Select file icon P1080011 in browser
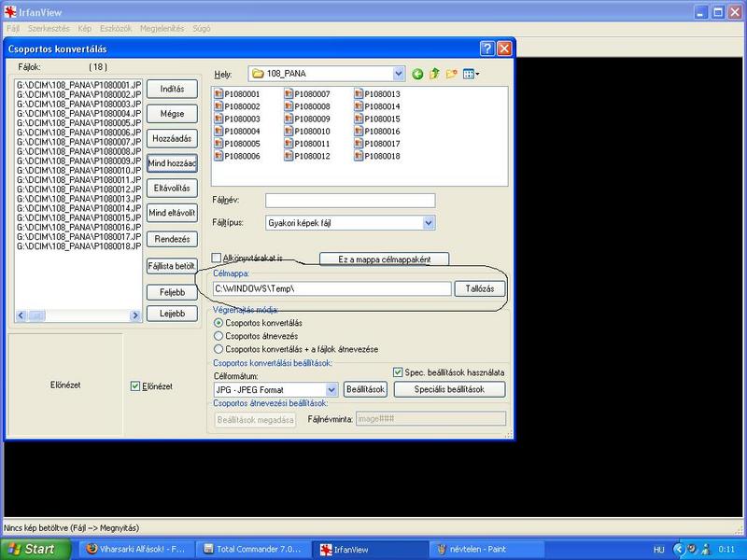This screenshot has height=560, width=747. [x=289, y=144]
